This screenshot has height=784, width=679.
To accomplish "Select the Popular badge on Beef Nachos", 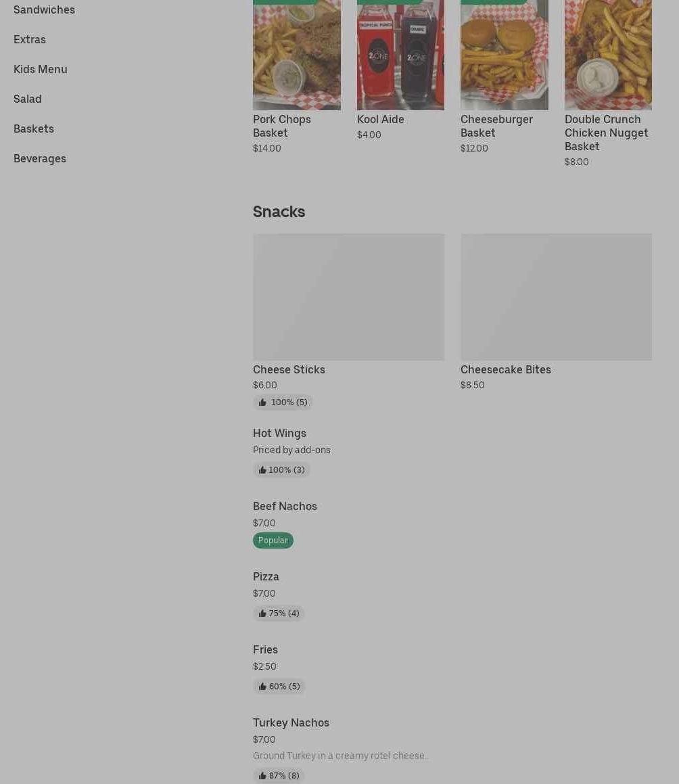I will coord(273,540).
